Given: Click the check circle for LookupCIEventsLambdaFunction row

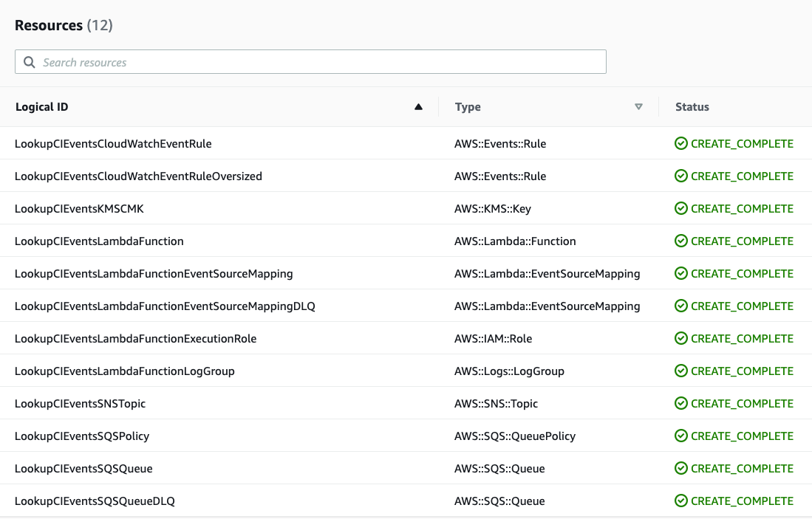Looking at the screenshot, I should (680, 241).
